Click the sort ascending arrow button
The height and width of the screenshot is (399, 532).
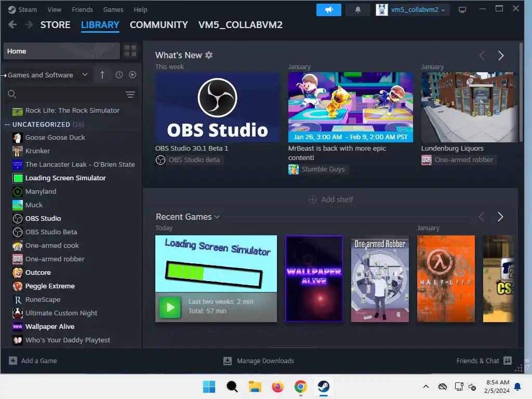(102, 75)
